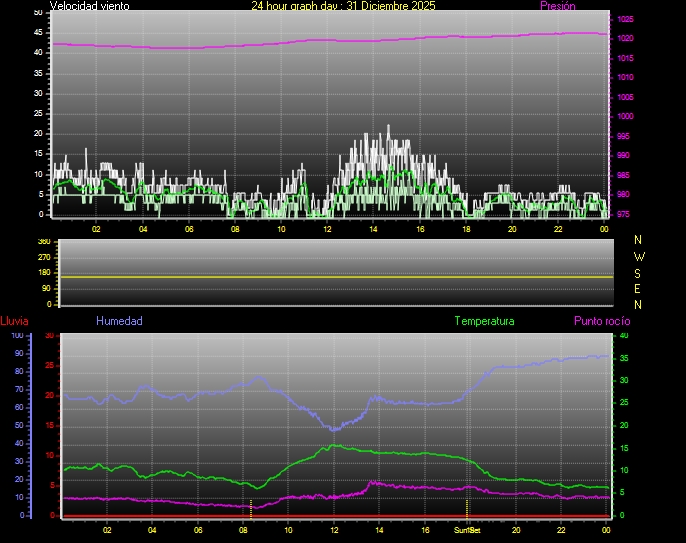The image size is (686, 543).
Task: Click the red rain line in bottom graph
Action: click(335, 516)
